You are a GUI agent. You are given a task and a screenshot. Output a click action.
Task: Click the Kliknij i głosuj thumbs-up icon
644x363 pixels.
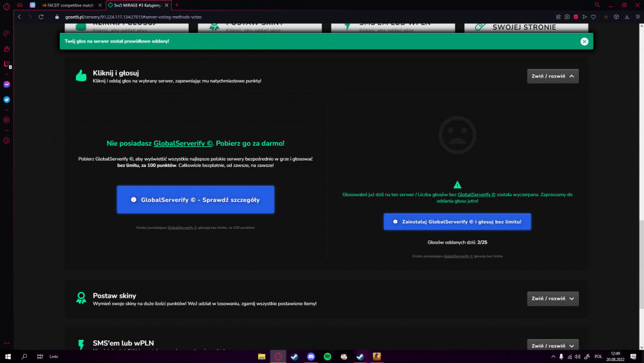click(x=81, y=75)
